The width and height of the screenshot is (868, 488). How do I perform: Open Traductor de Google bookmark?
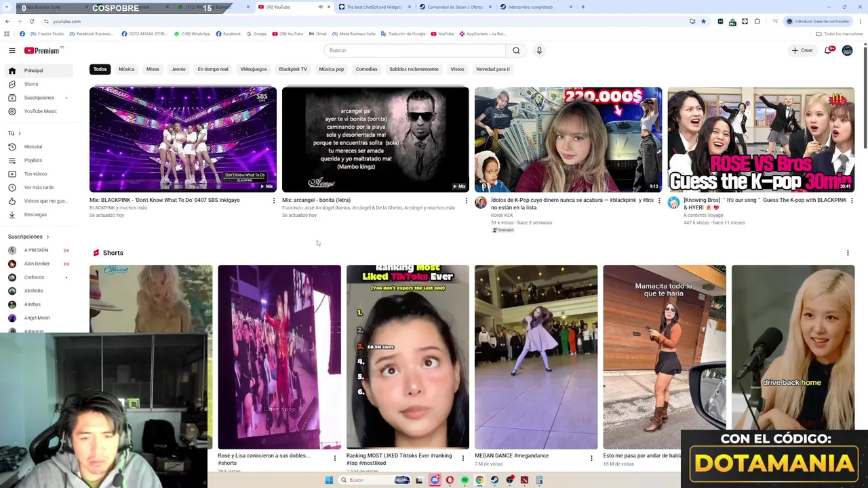tap(403, 34)
